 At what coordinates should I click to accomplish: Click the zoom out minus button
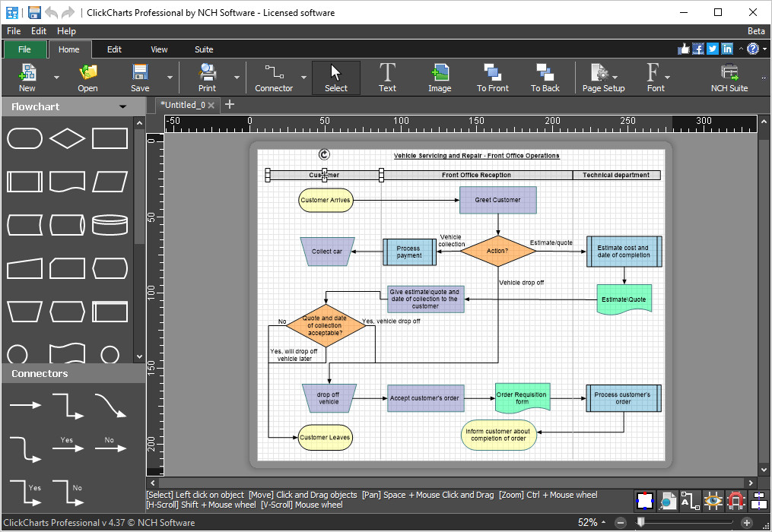(x=621, y=523)
